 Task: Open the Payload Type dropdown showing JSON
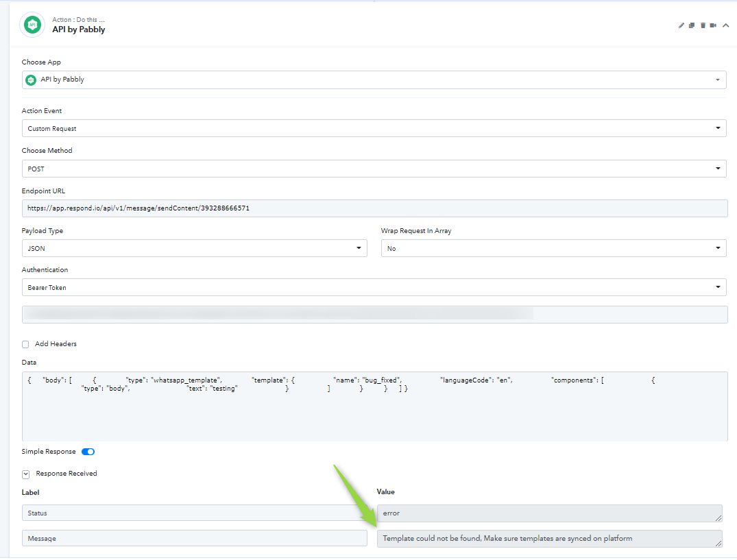click(195, 248)
